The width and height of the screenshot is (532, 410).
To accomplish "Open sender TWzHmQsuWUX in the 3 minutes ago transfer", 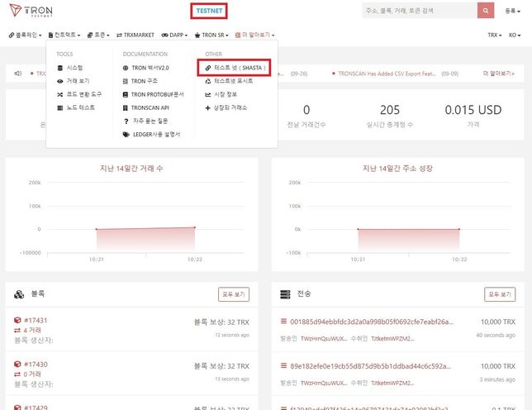I will [x=324, y=383].
